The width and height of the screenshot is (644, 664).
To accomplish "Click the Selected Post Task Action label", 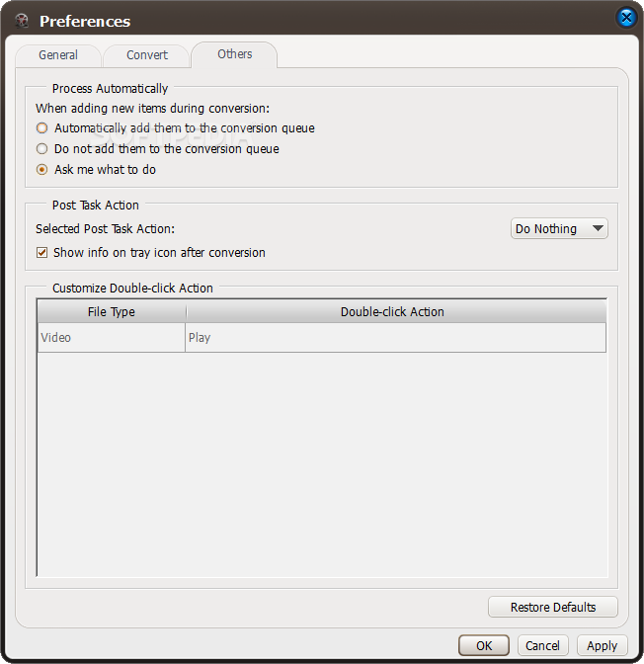I will click(105, 228).
